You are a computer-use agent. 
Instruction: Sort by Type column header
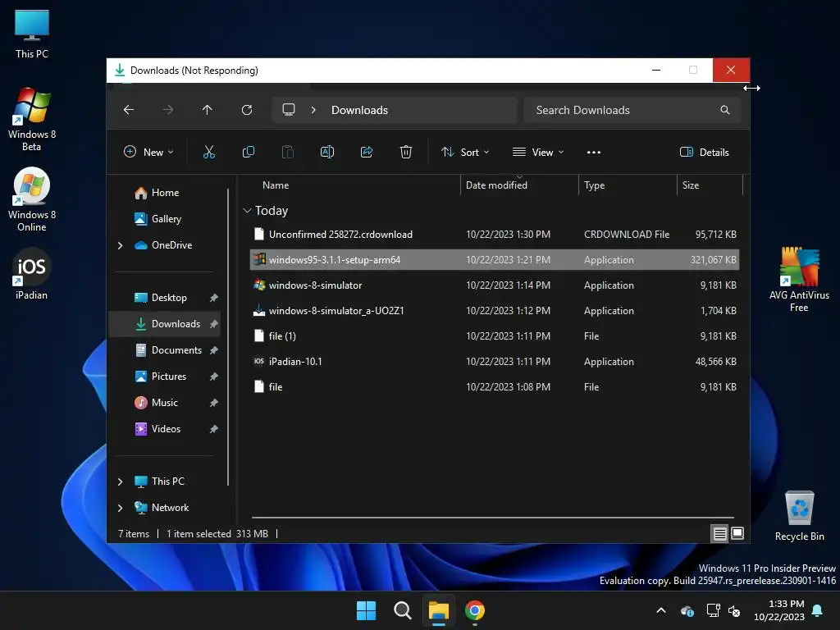(594, 185)
